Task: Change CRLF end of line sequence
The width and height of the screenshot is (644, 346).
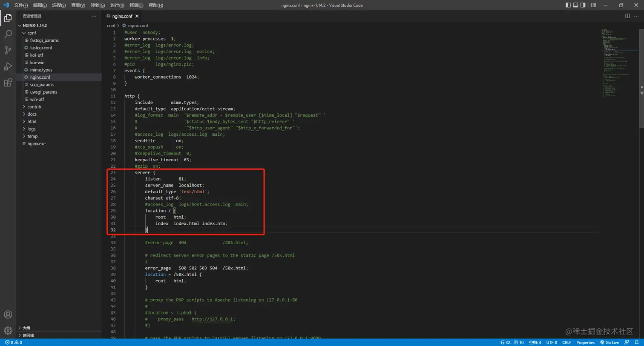Action: click(x=566, y=343)
